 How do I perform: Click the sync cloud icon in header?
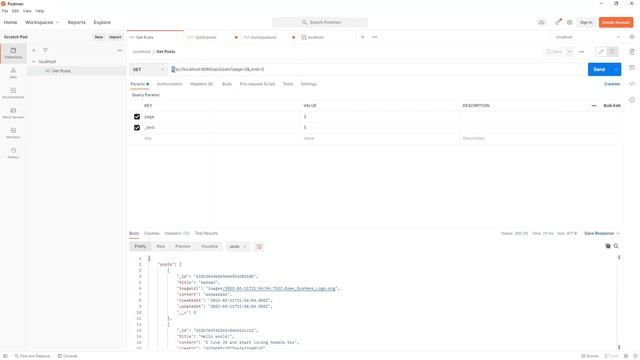[x=542, y=22]
